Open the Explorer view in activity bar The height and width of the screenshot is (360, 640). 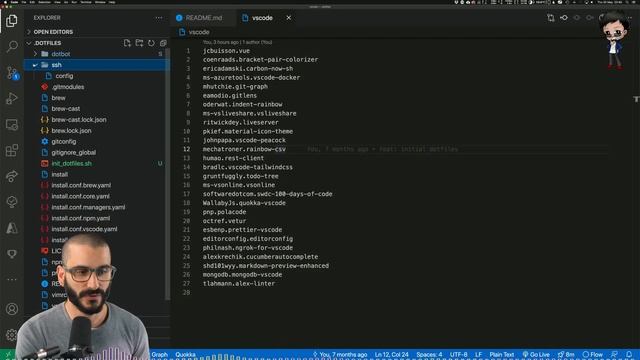tap(12, 20)
